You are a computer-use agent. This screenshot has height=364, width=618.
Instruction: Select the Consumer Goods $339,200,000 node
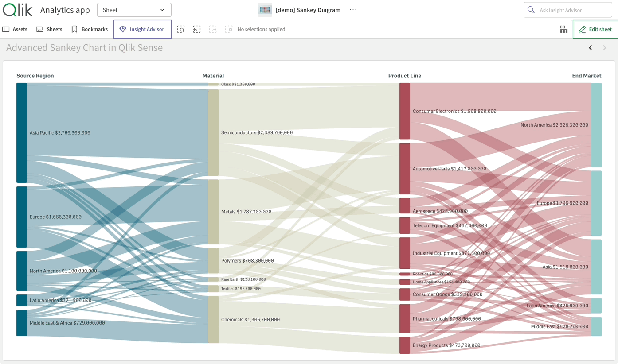(405, 294)
